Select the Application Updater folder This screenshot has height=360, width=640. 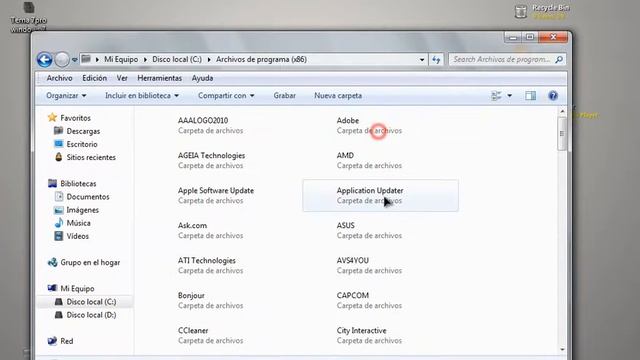[380, 196]
